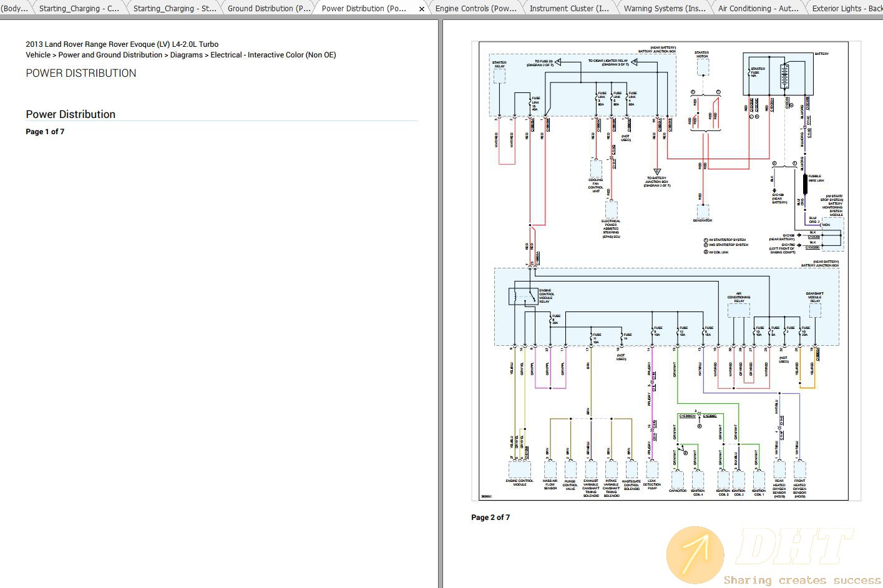Open the power distribution wiring diagram image
This screenshot has height=588, width=883.
[666, 271]
